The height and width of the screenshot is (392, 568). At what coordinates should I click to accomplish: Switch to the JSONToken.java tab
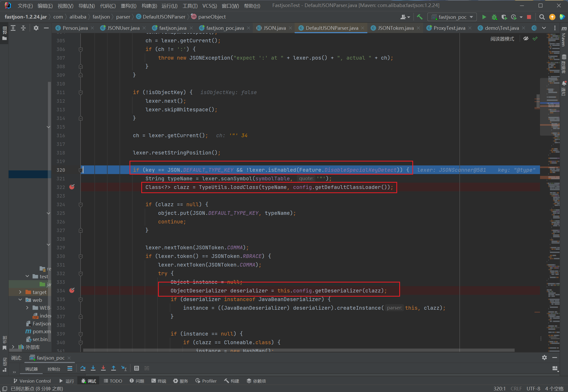(395, 28)
